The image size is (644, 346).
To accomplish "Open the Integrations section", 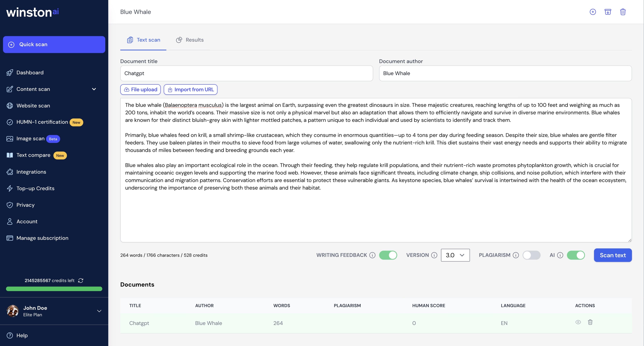I will (31, 172).
